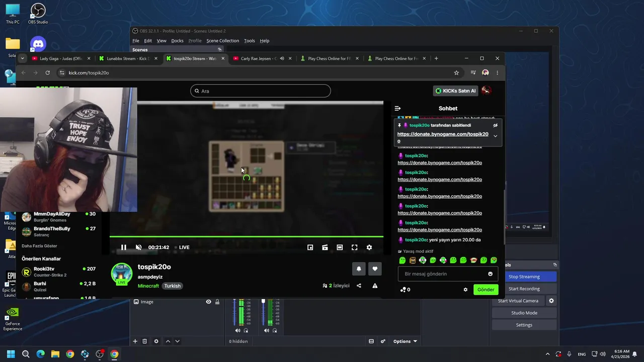Image resolution: width=644 pixels, height=362 pixels.
Task: Report stream with warning triangle icon
Action: (375, 286)
